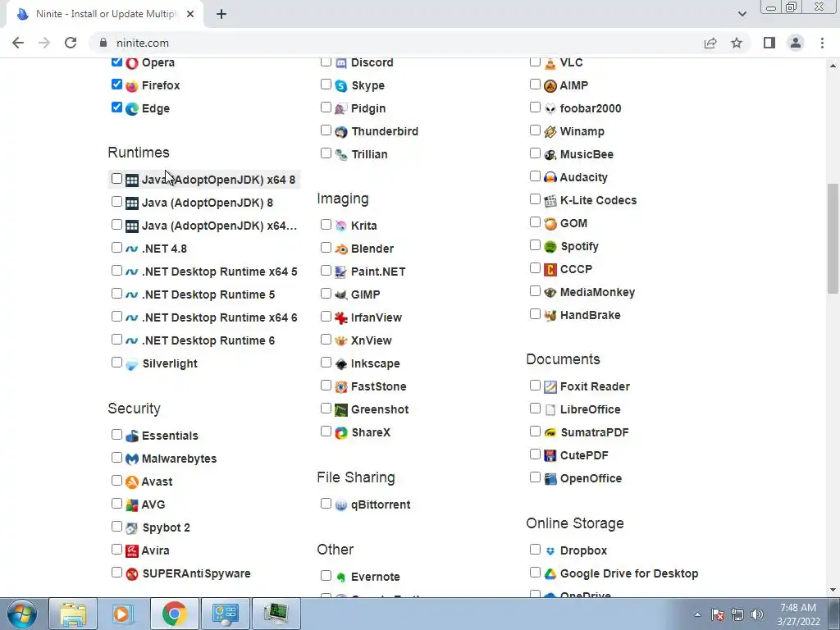This screenshot has height=630, width=840.
Task: Click the MediaMonkey label
Action: click(x=597, y=293)
